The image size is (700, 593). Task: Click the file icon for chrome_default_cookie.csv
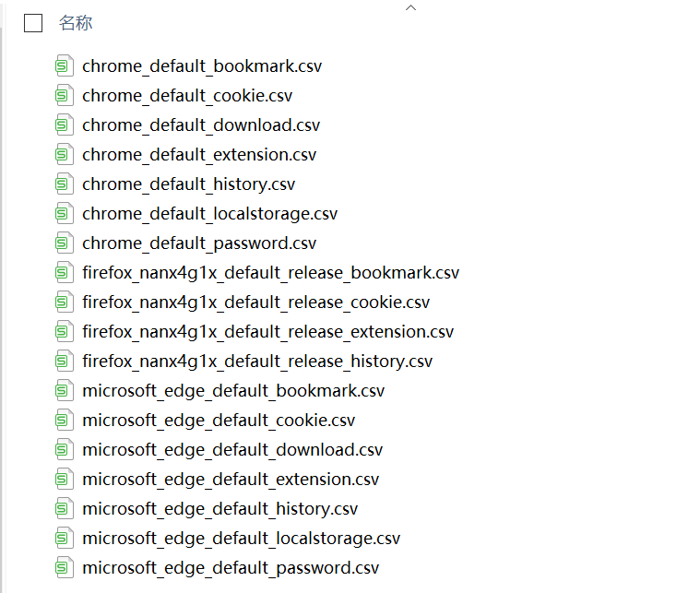click(63, 96)
